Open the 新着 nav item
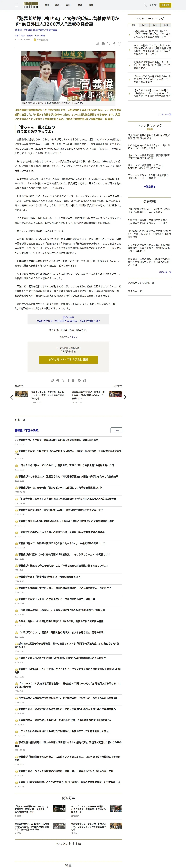 [x=47, y=5]
